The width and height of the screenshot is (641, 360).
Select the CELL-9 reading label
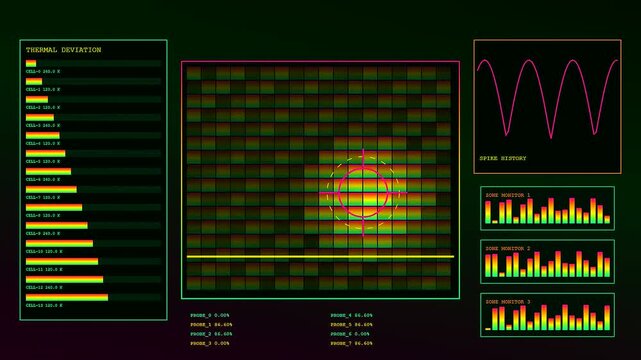[43, 233]
